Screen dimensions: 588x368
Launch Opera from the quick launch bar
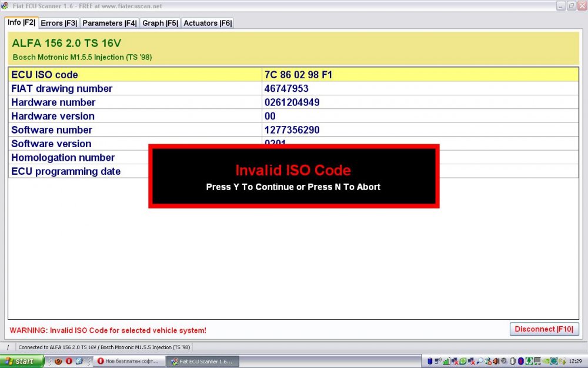pyautogui.click(x=68, y=361)
